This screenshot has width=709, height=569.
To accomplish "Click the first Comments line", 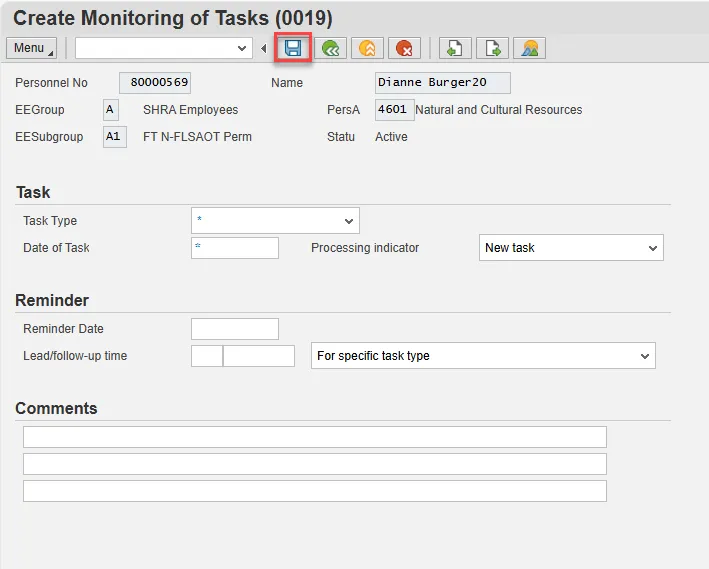I will point(314,437).
